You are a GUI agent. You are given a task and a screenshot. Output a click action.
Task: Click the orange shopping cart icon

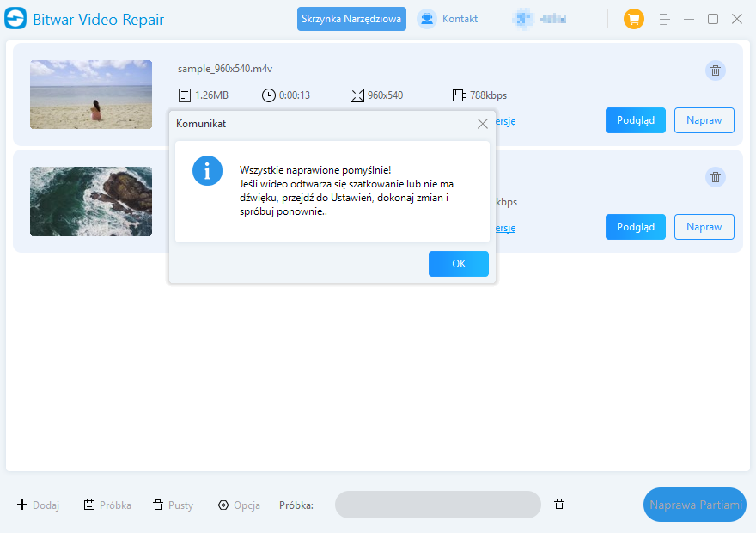[x=633, y=19]
